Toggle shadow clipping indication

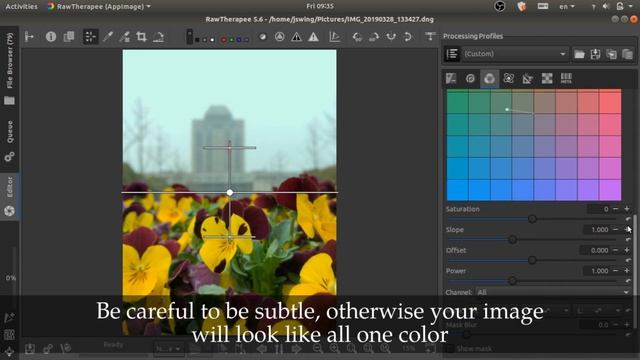tap(296, 37)
